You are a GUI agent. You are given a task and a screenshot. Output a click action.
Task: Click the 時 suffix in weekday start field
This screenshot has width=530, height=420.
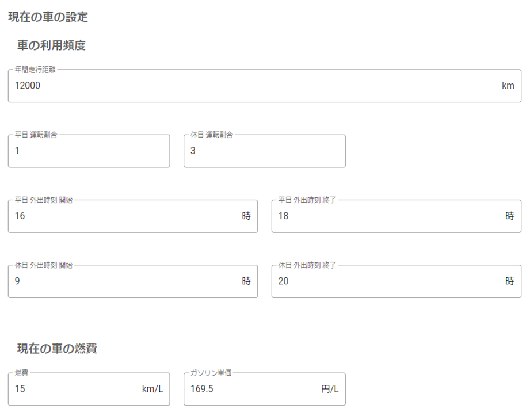click(x=246, y=216)
